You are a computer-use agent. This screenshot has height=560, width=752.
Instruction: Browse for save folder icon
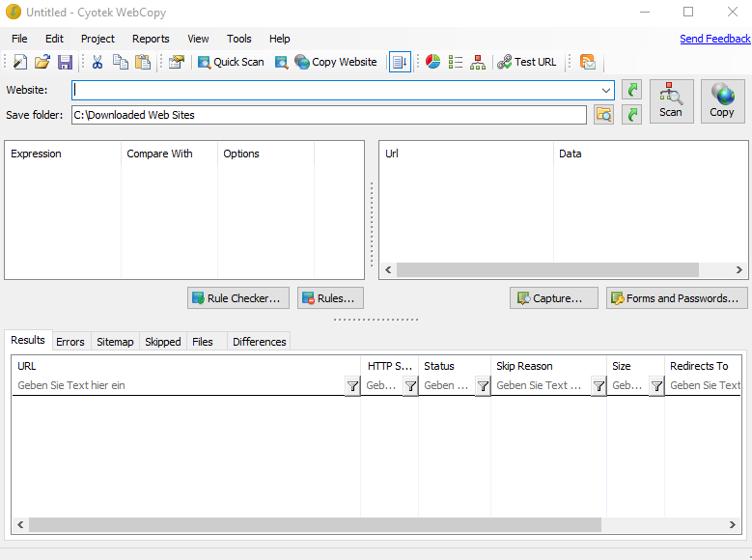[x=604, y=115]
